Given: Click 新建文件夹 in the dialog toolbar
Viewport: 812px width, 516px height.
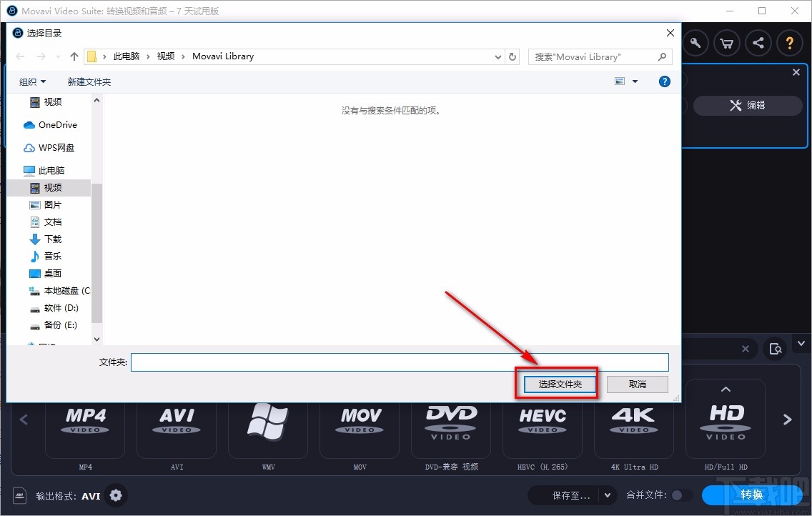Looking at the screenshot, I should coord(89,81).
